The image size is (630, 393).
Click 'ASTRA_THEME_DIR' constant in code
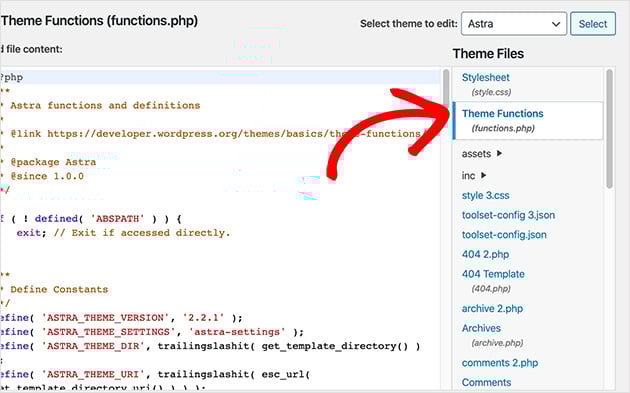[x=93, y=346]
